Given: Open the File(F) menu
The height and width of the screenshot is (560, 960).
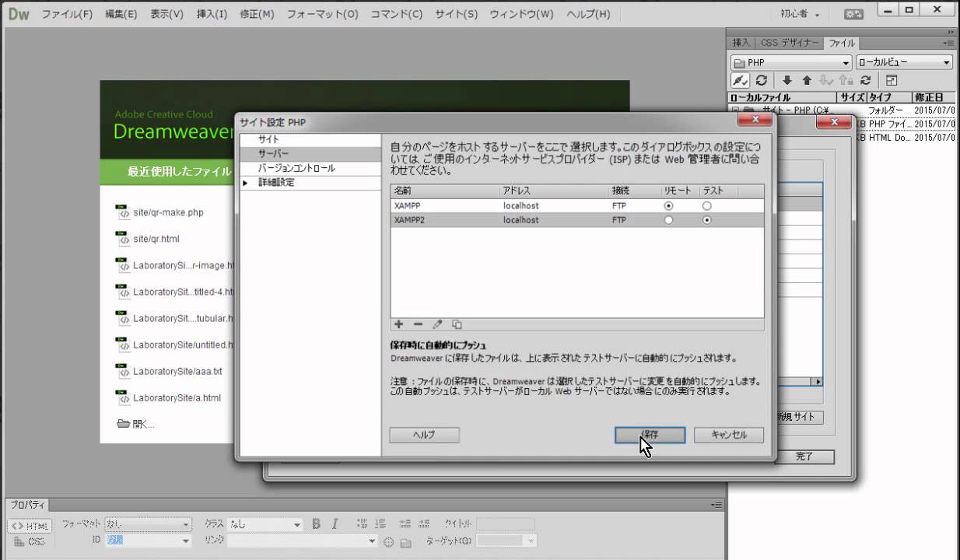Looking at the screenshot, I should click(x=67, y=14).
